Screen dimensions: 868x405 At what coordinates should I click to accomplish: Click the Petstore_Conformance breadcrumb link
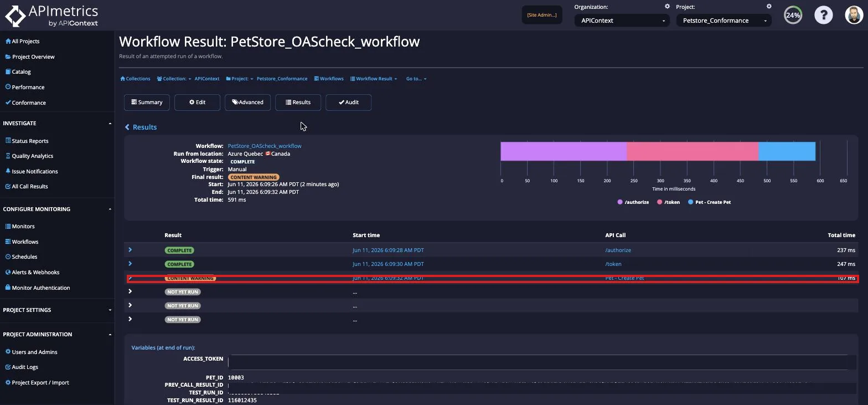[x=282, y=79]
